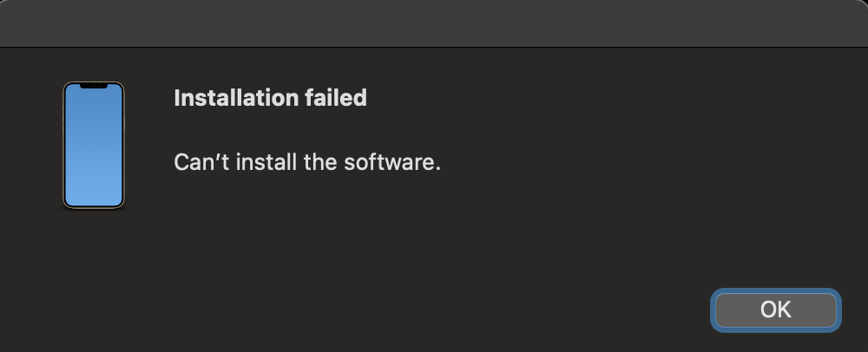Click the word "Can't" in message

tap(198, 162)
